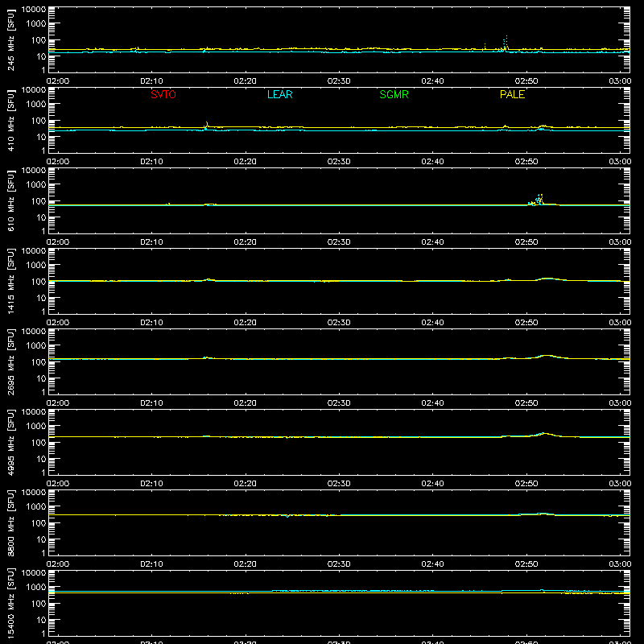Image resolution: width=644 pixels, height=644 pixels.
Task: Click 02:30 under the 245 MHz panel
Action: 339,81
